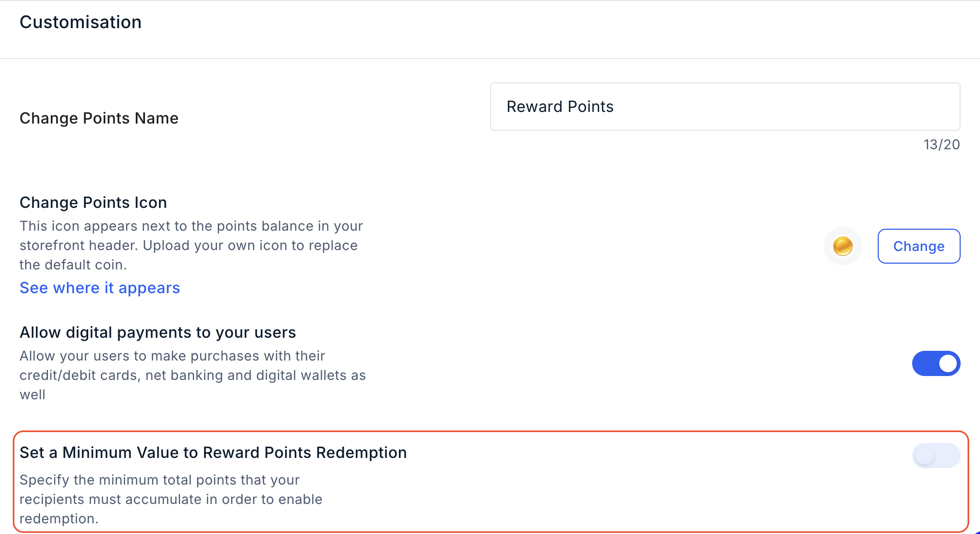Screen dimensions: 980x534
Task: Click the 'storefront header' description line
Action: click(x=189, y=246)
